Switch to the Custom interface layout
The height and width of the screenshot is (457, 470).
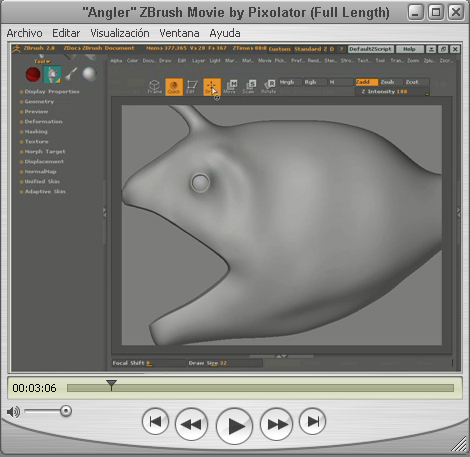[x=280, y=49]
